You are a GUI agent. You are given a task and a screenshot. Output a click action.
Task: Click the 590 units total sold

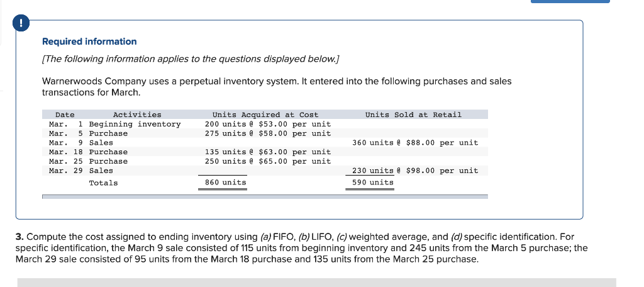click(373, 183)
